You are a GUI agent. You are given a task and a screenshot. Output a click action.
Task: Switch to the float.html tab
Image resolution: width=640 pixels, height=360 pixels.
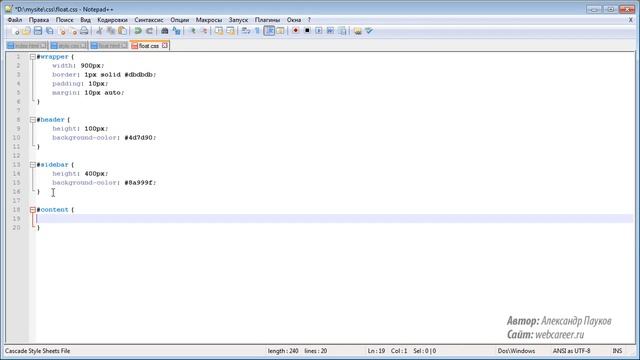(x=109, y=46)
